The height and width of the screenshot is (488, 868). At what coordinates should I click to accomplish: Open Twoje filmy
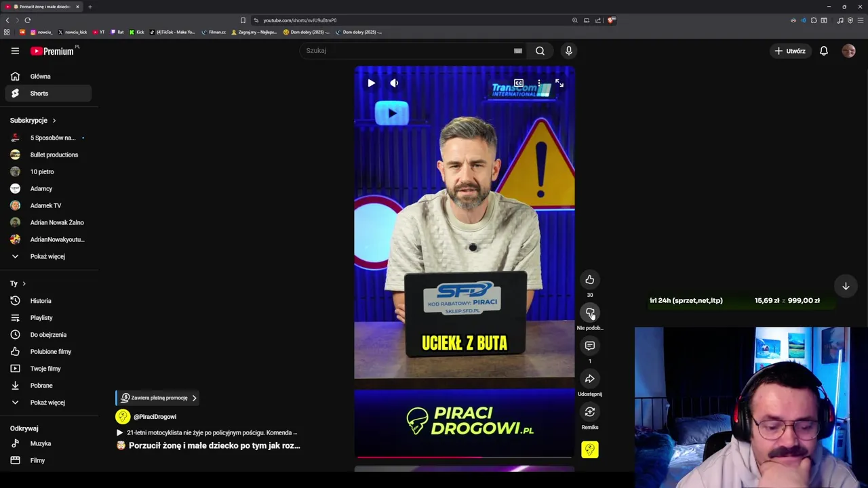(48, 369)
